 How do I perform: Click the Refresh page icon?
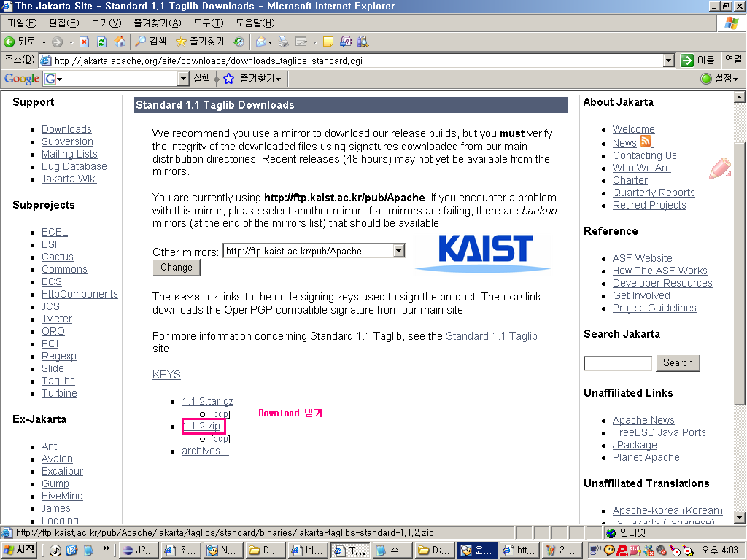(x=101, y=42)
